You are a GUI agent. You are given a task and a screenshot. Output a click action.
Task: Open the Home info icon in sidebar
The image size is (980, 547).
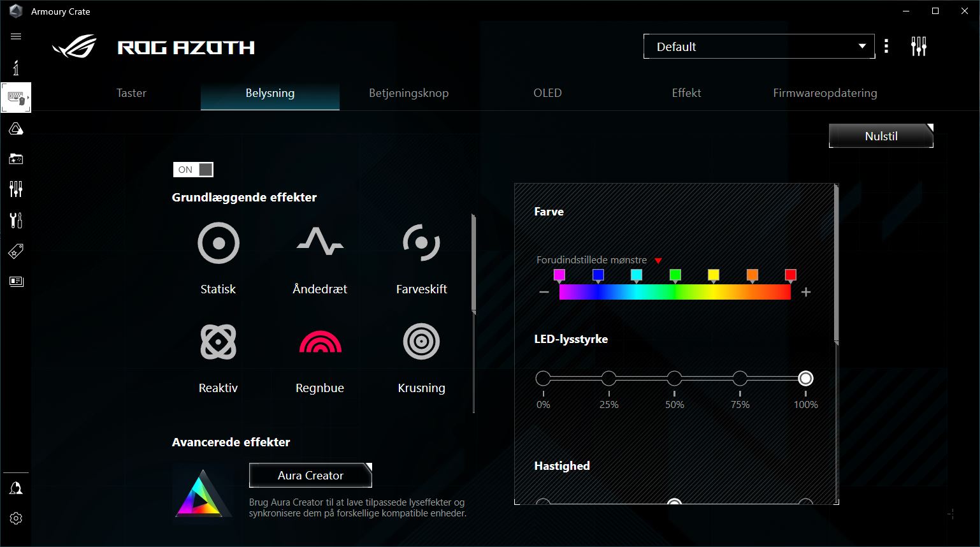[16, 68]
